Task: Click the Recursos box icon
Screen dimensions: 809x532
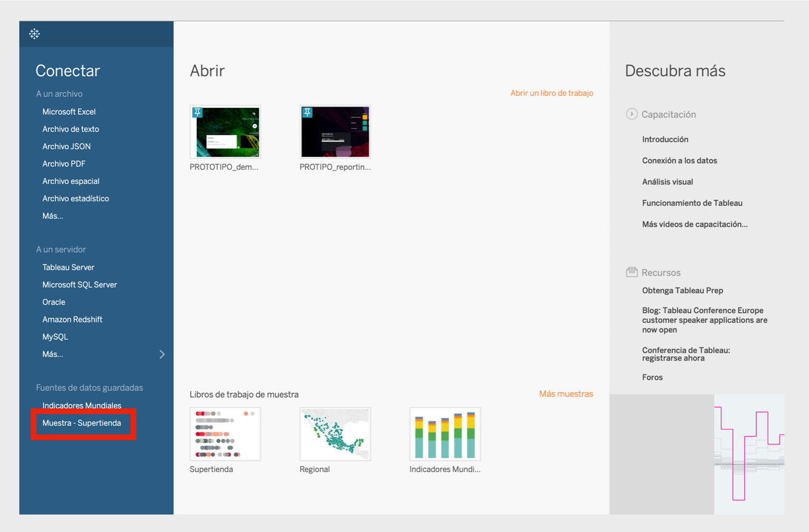Action: click(632, 272)
